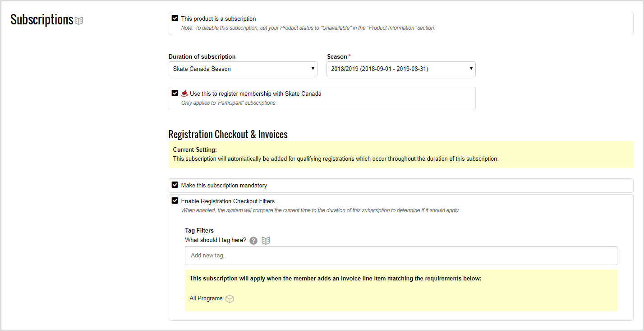Screen dimensions: 644x331
Task: Open the Duration of subscription dropdown
Action: (243, 69)
